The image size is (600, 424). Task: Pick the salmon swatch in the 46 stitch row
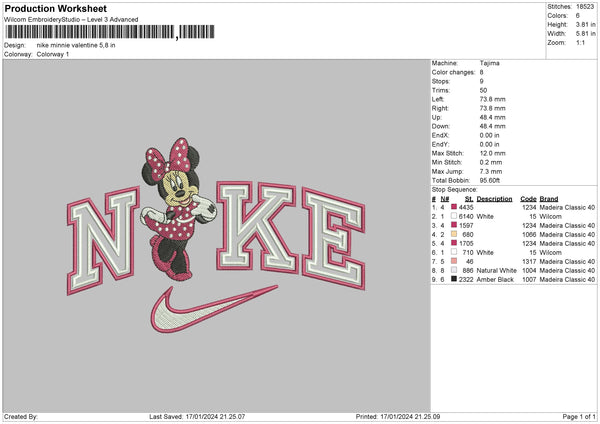[x=454, y=261]
